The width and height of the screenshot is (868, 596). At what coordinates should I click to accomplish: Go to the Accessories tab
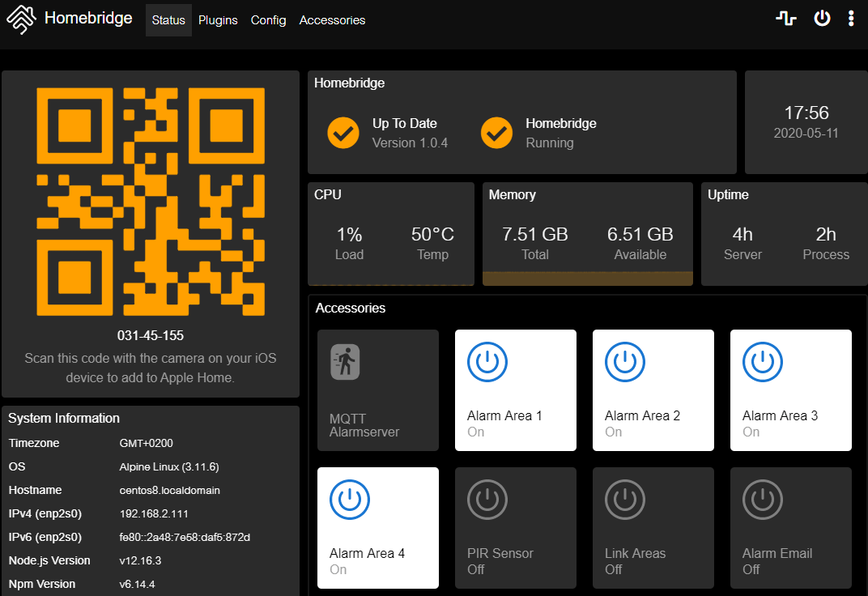coord(332,20)
